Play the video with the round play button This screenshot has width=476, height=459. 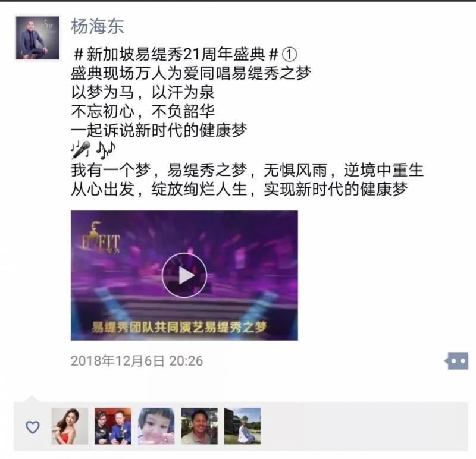click(x=184, y=275)
